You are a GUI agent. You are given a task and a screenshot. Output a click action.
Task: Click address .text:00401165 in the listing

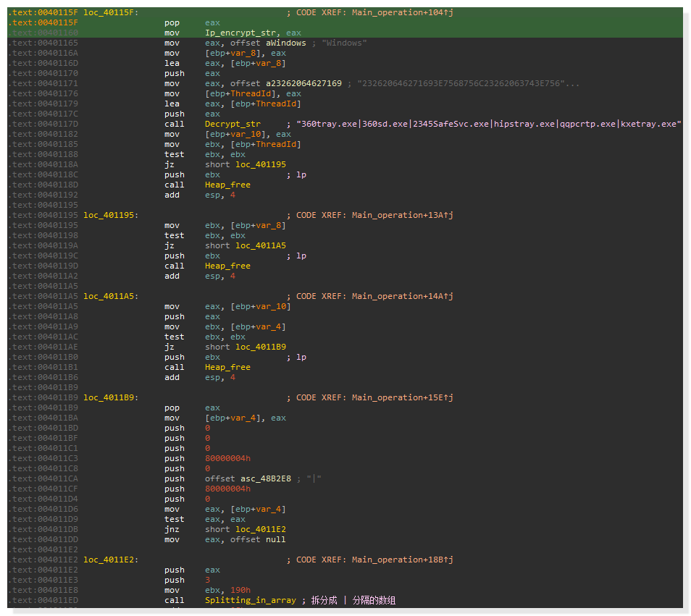43,43
